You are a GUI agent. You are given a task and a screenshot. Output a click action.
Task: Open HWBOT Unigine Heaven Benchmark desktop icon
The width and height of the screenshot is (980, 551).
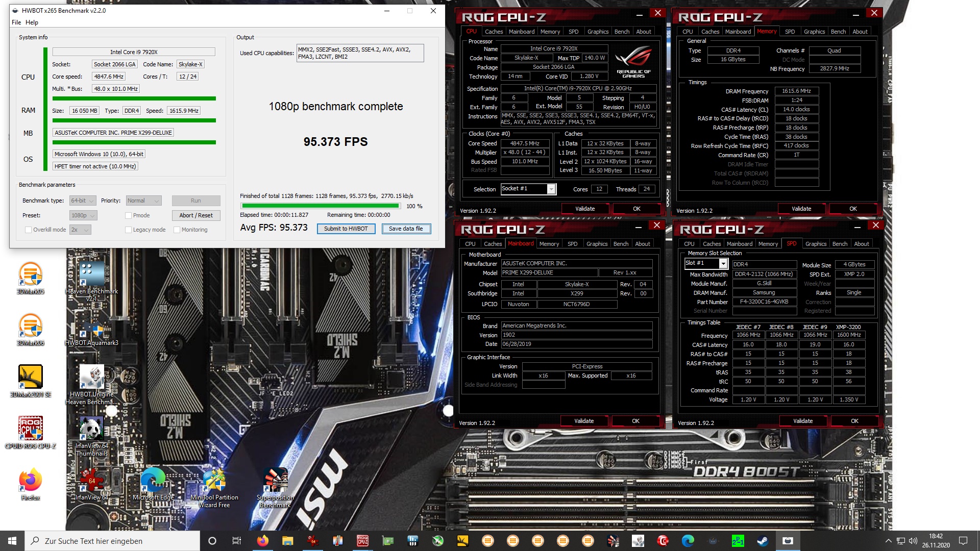click(92, 385)
